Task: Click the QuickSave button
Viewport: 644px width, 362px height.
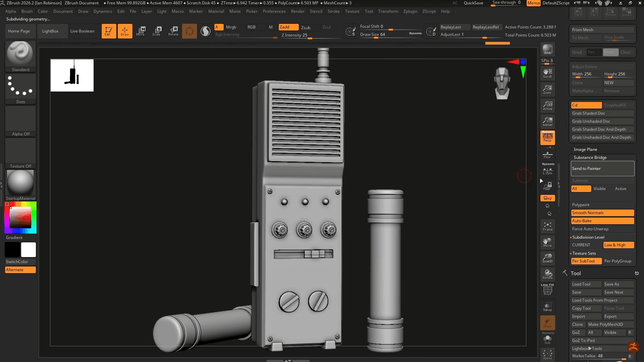Action: pos(473,3)
